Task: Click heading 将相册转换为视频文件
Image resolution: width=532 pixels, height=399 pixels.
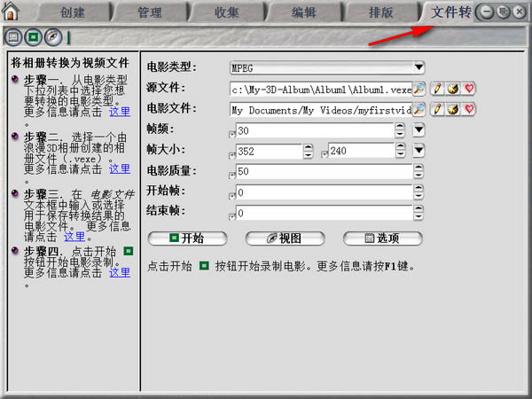Action: click(x=70, y=63)
